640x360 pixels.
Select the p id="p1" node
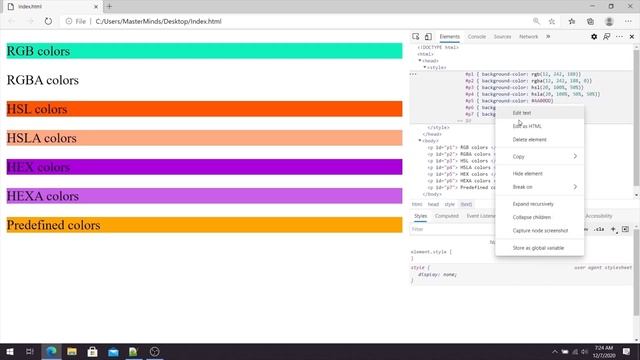pyautogui.click(x=461, y=147)
